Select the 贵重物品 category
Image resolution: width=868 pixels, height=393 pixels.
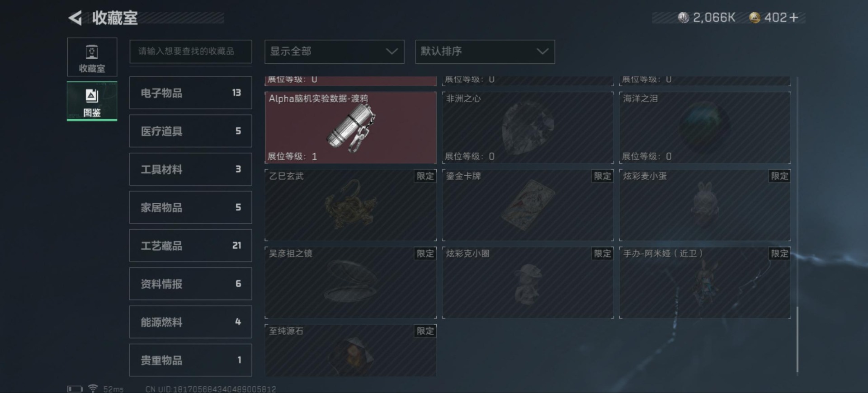tap(190, 360)
